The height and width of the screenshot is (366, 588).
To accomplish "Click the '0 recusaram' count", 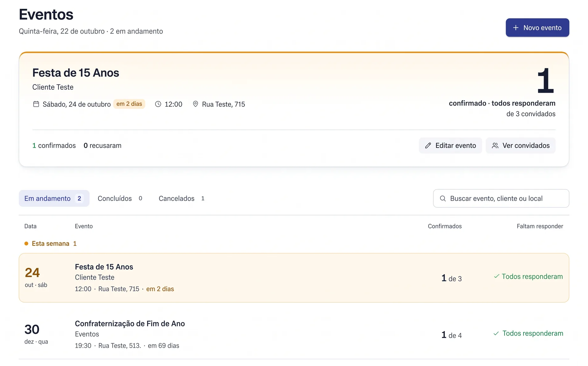I will pyautogui.click(x=103, y=146).
